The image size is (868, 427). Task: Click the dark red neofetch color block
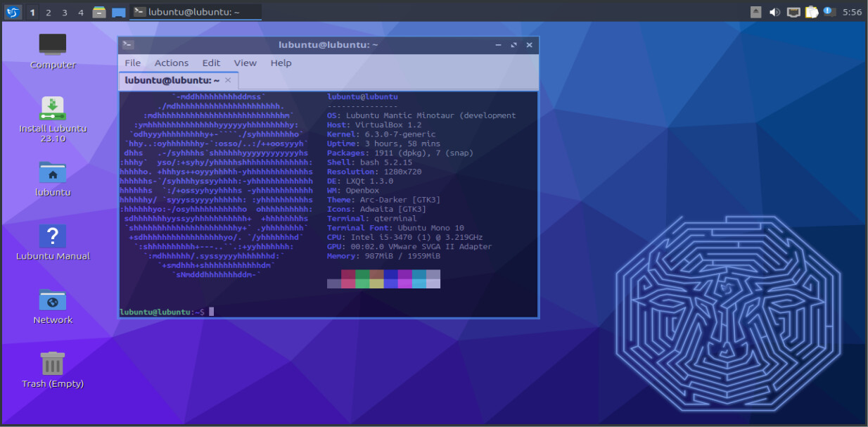[x=348, y=274]
